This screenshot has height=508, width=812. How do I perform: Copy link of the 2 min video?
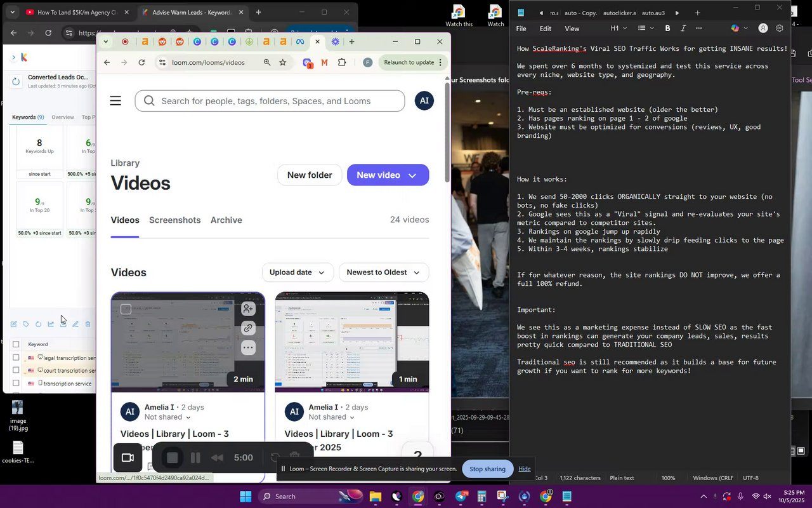click(248, 328)
